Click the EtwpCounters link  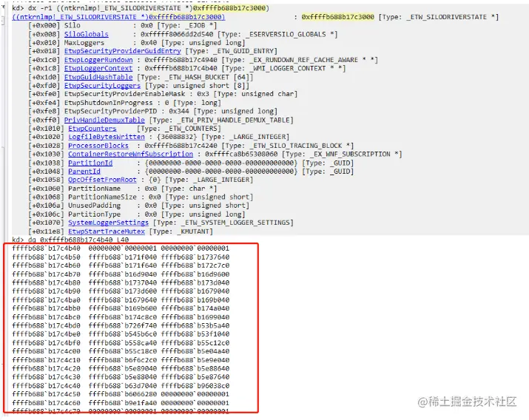[92, 129]
